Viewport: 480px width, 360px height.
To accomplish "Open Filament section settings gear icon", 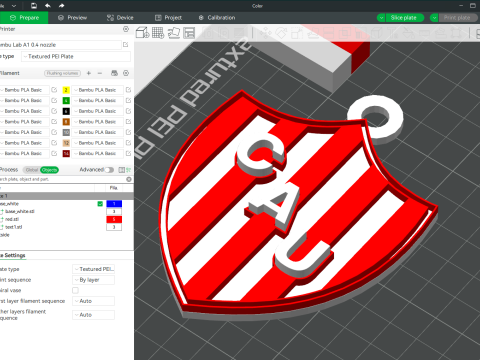I will 126,73.
